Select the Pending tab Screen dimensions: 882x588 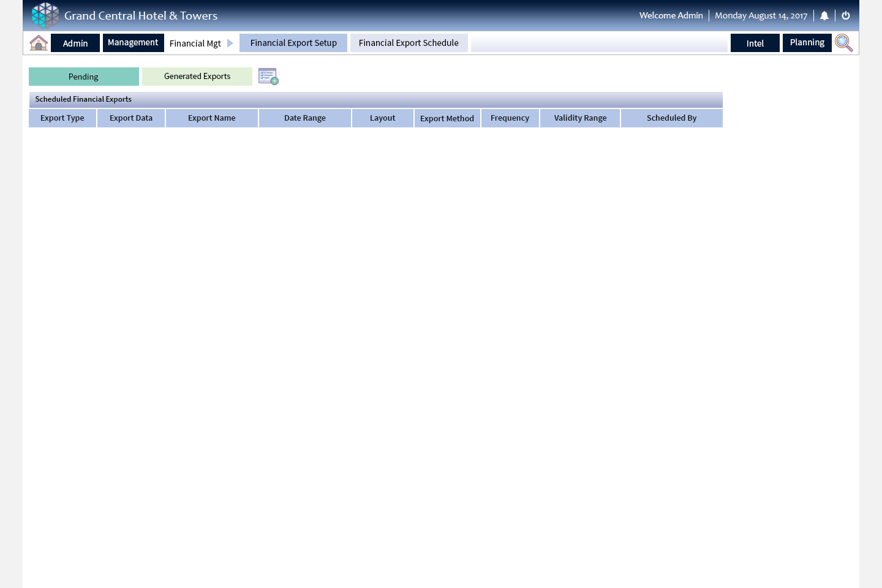pyautogui.click(x=83, y=76)
